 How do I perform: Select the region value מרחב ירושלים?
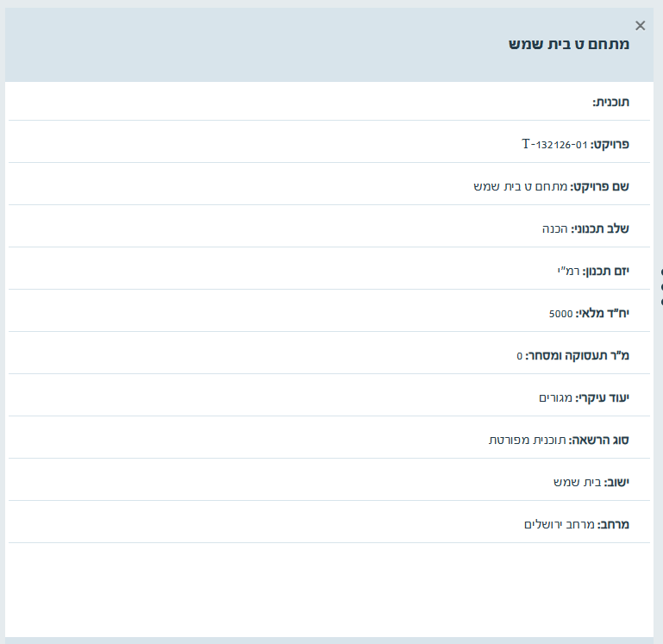click(560, 524)
